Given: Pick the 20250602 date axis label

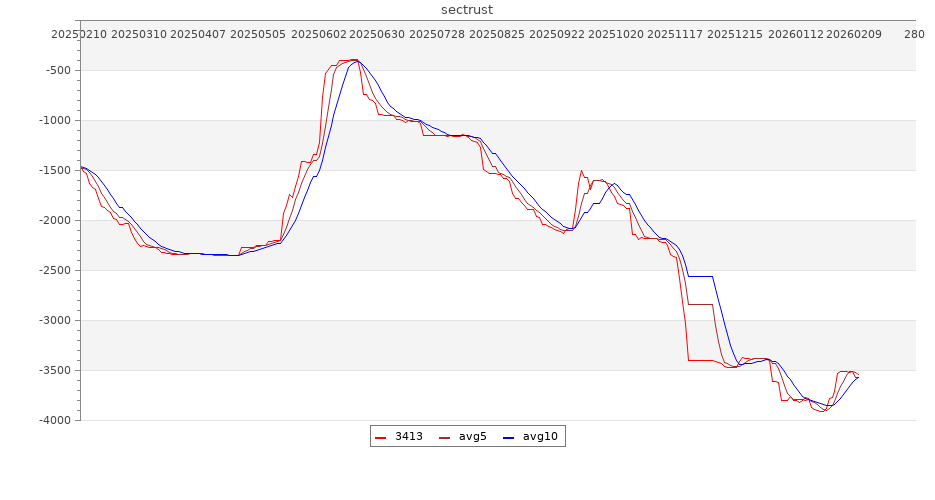Looking at the screenshot, I should tap(318, 34).
